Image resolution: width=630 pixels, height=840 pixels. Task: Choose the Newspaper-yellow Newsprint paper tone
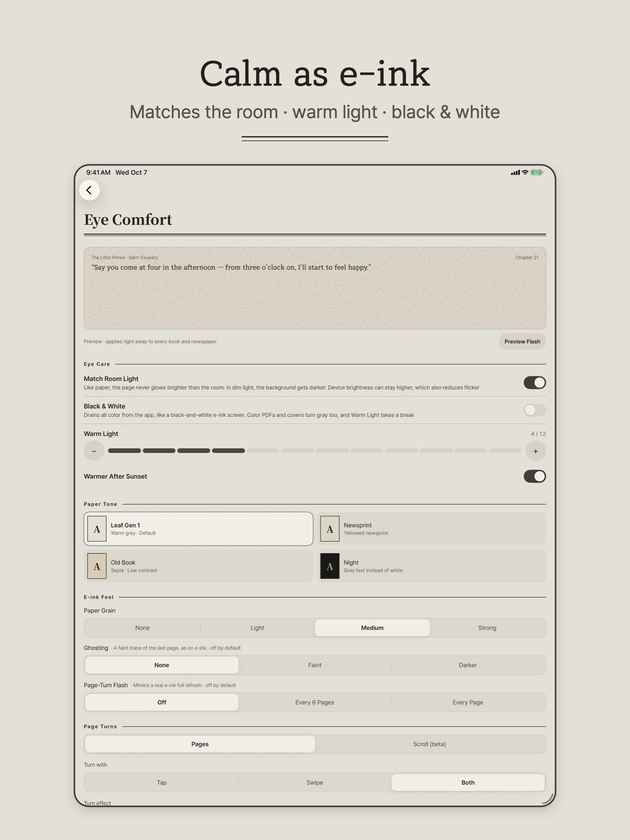[431, 529]
